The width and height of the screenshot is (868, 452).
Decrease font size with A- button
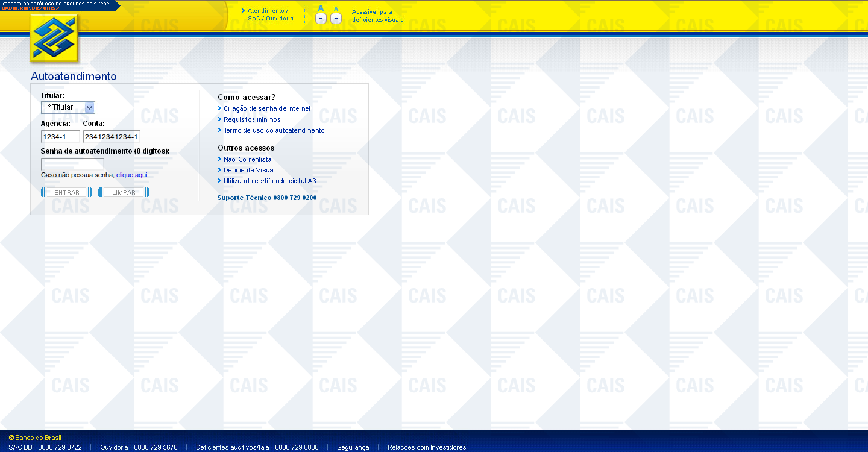point(336,18)
